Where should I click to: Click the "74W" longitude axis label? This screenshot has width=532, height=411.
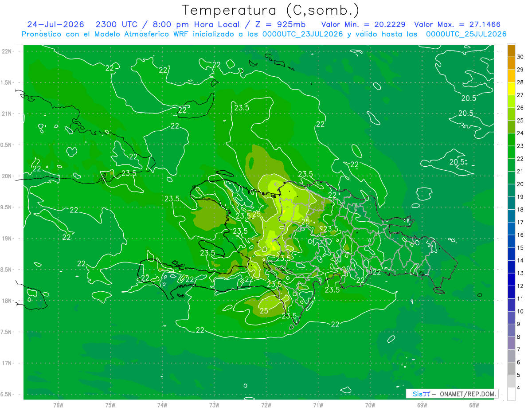click(x=162, y=405)
